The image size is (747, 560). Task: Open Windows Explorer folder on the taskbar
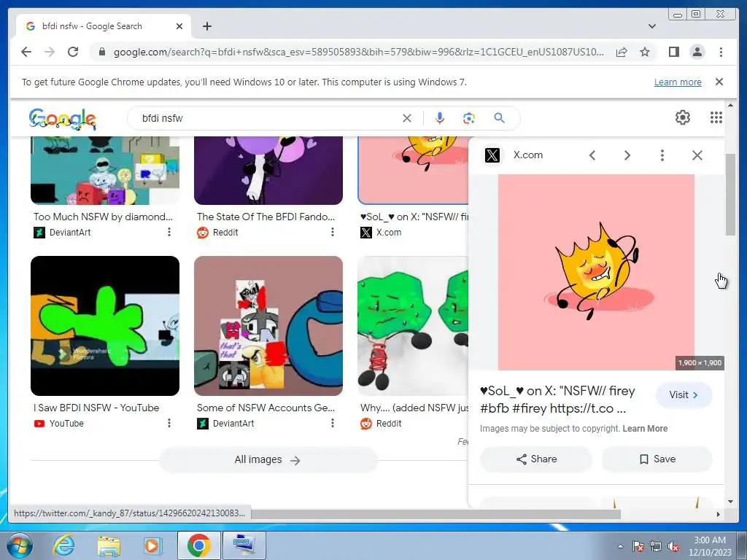[x=108, y=545]
